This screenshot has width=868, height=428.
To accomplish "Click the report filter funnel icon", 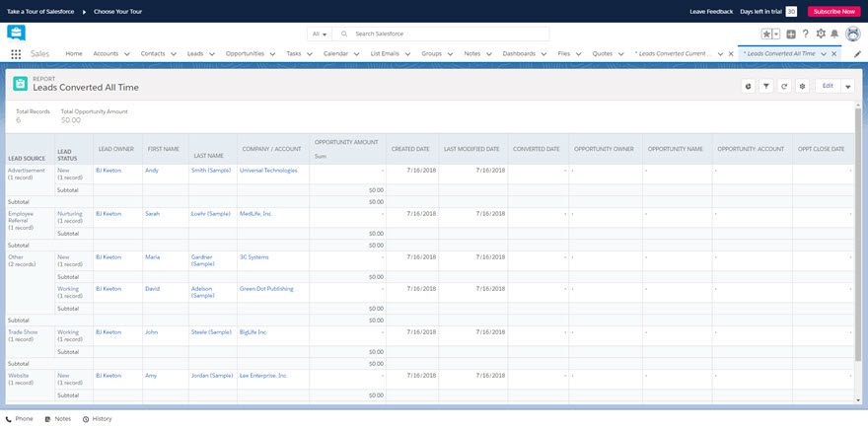I will [x=766, y=86].
